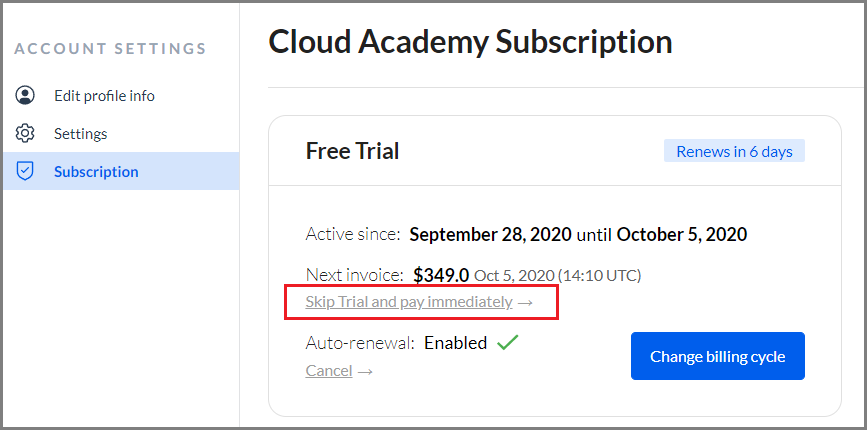
Task: Click the Change billing cycle button
Action: click(718, 356)
